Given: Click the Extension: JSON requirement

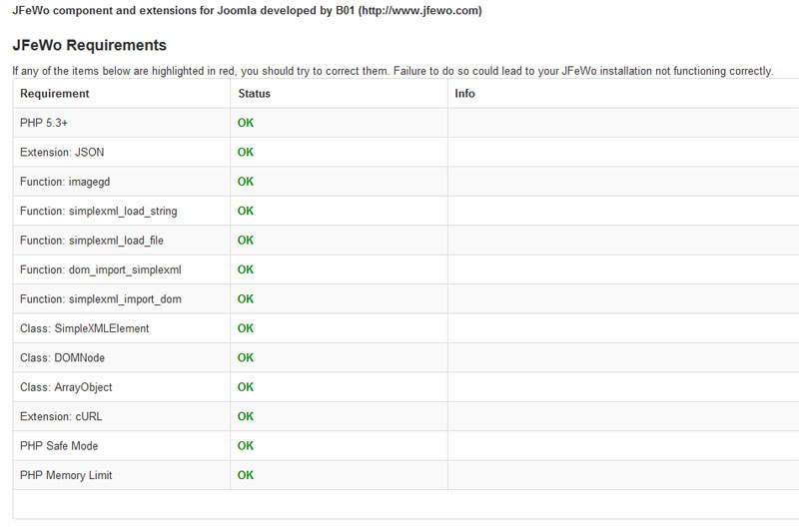Looking at the screenshot, I should (62, 153).
